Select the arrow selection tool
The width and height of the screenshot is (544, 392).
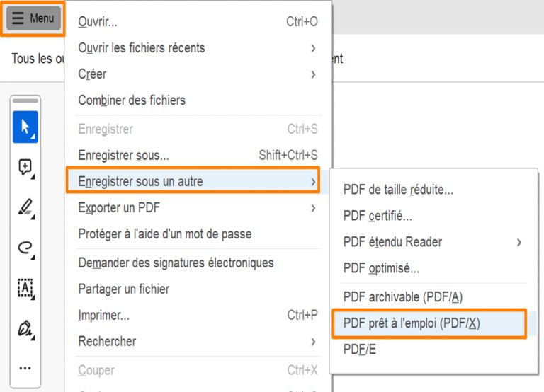click(25, 127)
